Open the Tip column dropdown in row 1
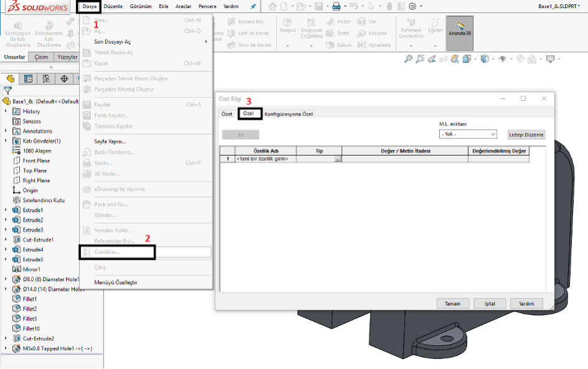The height and width of the screenshot is (369, 588). (x=338, y=159)
